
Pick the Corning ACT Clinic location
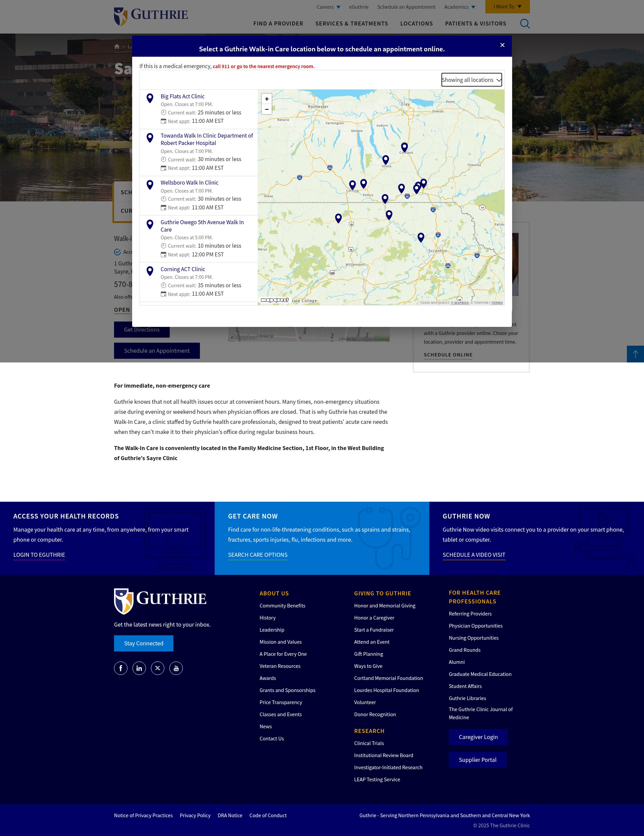point(182,269)
